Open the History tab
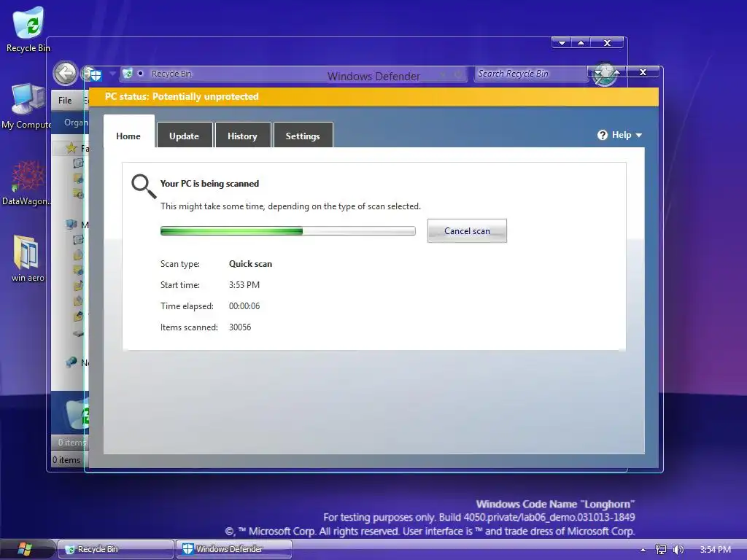Image resolution: width=747 pixels, height=560 pixels. [x=242, y=136]
